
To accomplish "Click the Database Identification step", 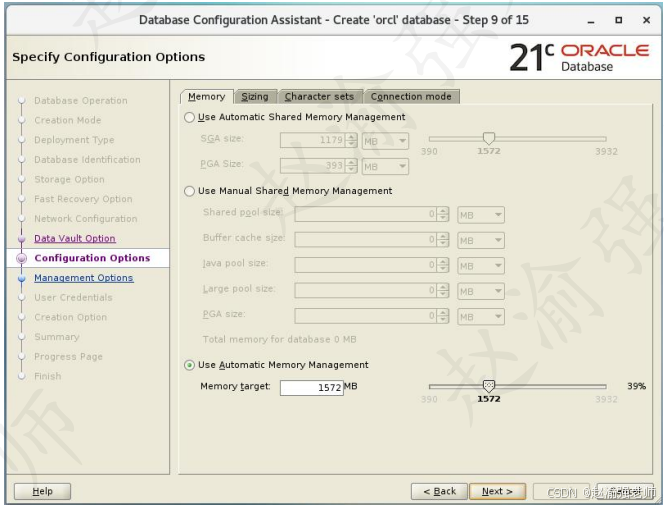I will [x=87, y=160].
